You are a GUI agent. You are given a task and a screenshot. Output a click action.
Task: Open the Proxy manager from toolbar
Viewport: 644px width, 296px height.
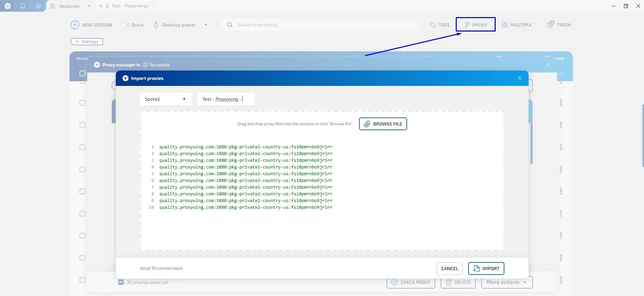tap(476, 25)
